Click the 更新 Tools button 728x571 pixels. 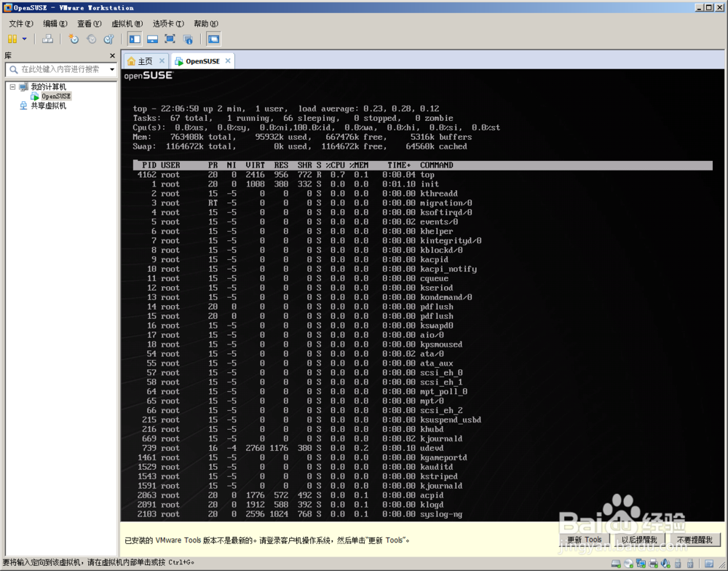pyautogui.click(x=584, y=540)
